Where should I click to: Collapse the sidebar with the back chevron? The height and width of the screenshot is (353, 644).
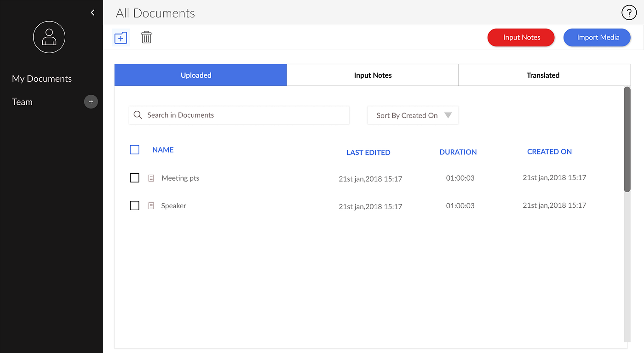point(92,13)
